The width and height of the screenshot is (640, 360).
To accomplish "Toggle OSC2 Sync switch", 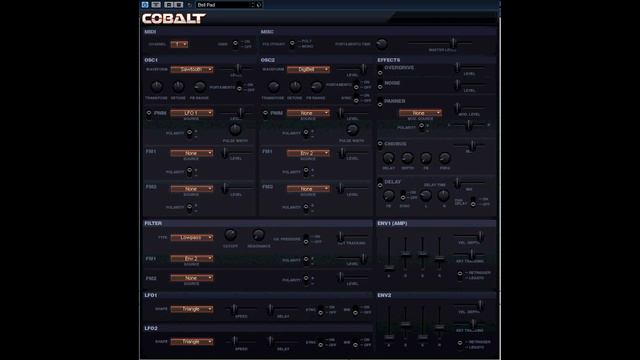I will point(356,98).
